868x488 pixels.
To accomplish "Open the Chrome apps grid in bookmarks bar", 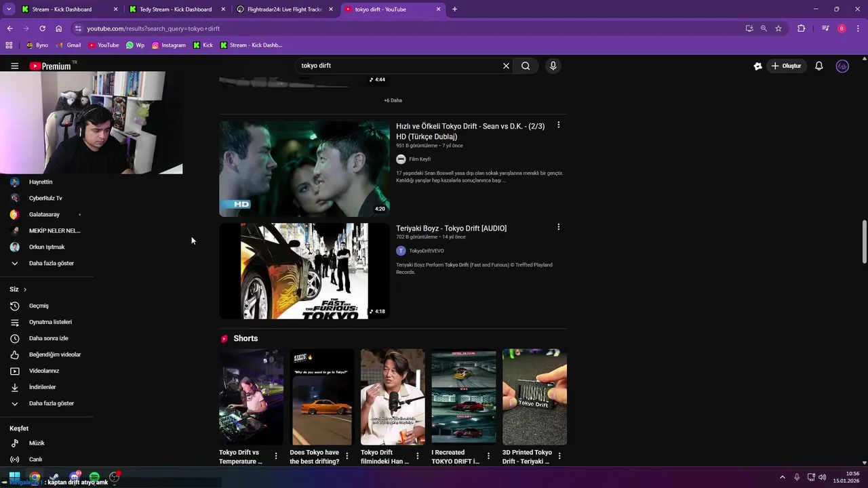I will [9, 45].
